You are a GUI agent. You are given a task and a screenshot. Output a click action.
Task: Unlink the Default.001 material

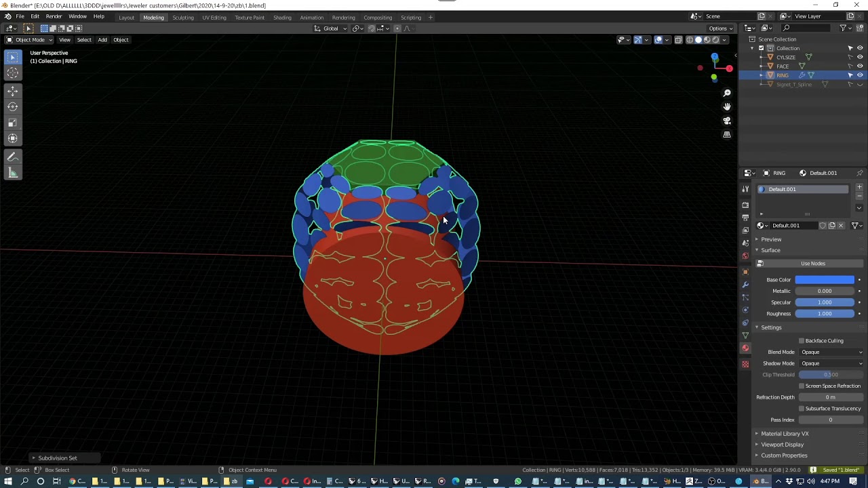point(841,226)
